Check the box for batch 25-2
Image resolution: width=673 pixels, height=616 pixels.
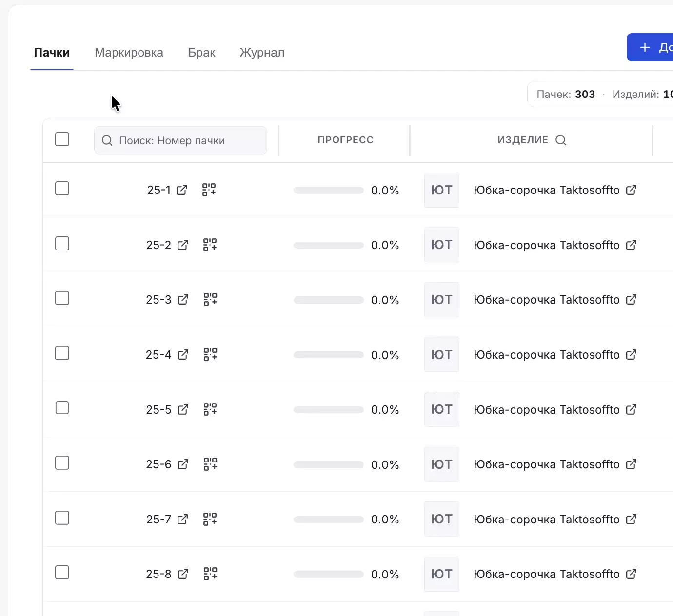[62, 243]
